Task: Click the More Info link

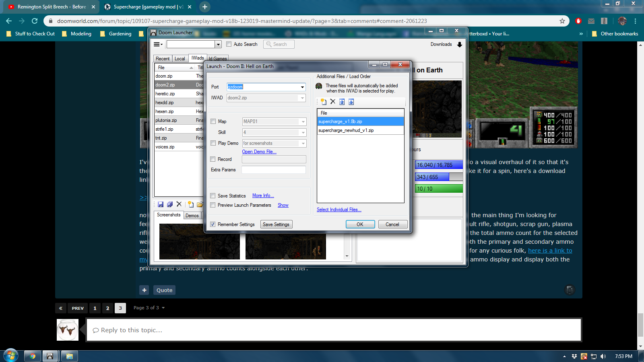Action: (x=263, y=195)
